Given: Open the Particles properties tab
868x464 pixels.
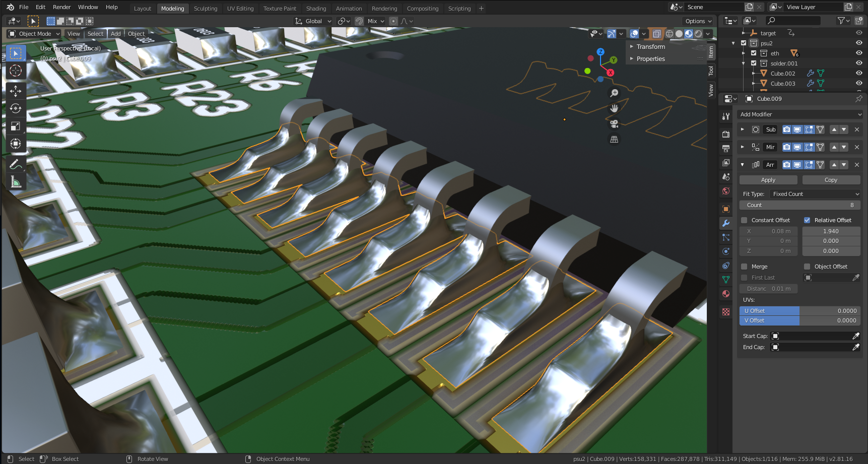Looking at the screenshot, I should pyautogui.click(x=726, y=237).
